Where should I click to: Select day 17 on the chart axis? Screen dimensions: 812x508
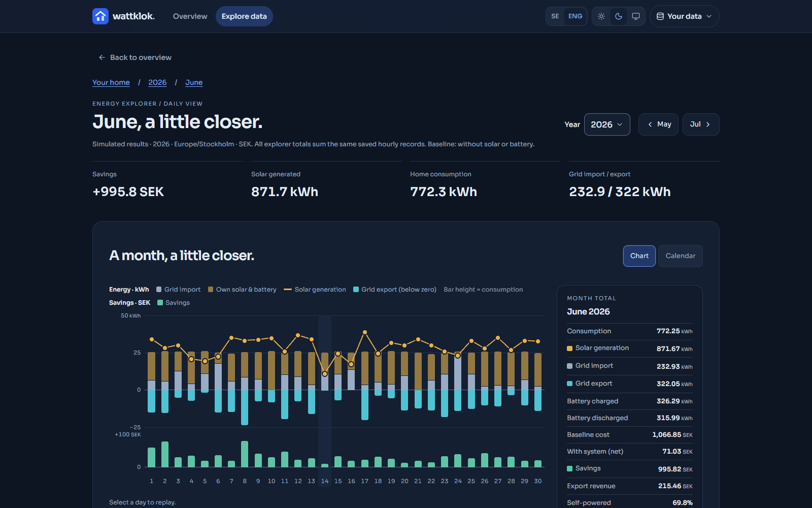coord(365,481)
